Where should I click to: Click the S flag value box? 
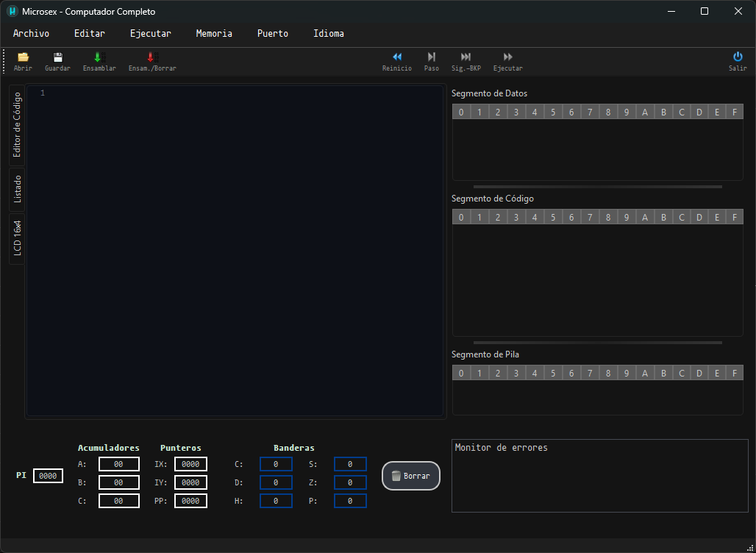pyautogui.click(x=350, y=464)
